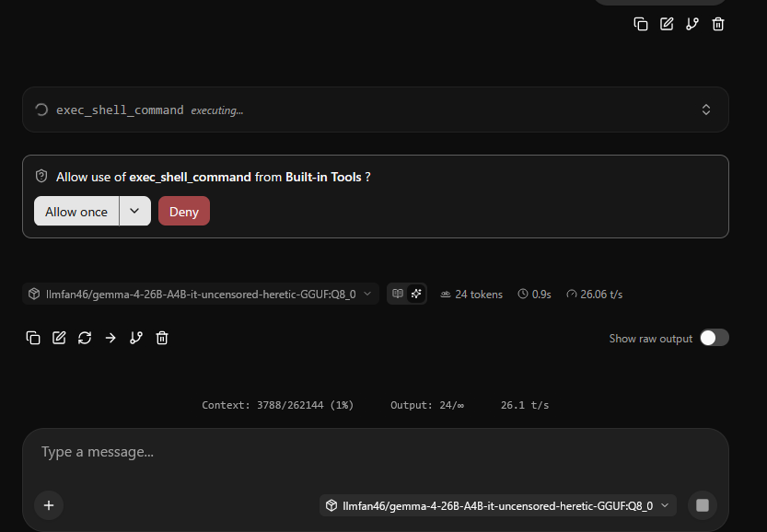Click the shield permission icon
The image size is (767, 532).
pyautogui.click(x=41, y=176)
